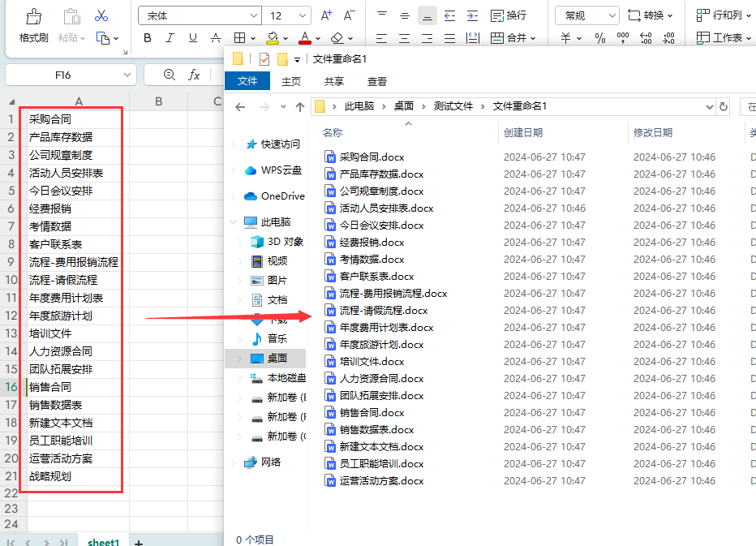Image resolution: width=756 pixels, height=546 pixels.
Task: Open the 文件 tab in Explorer
Action: (247, 81)
